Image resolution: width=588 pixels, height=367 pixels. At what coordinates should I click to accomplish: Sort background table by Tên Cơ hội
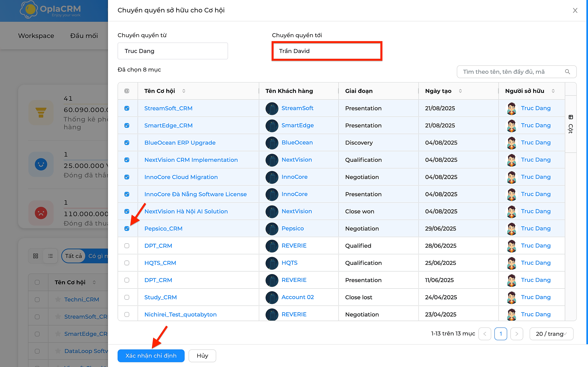click(x=94, y=282)
